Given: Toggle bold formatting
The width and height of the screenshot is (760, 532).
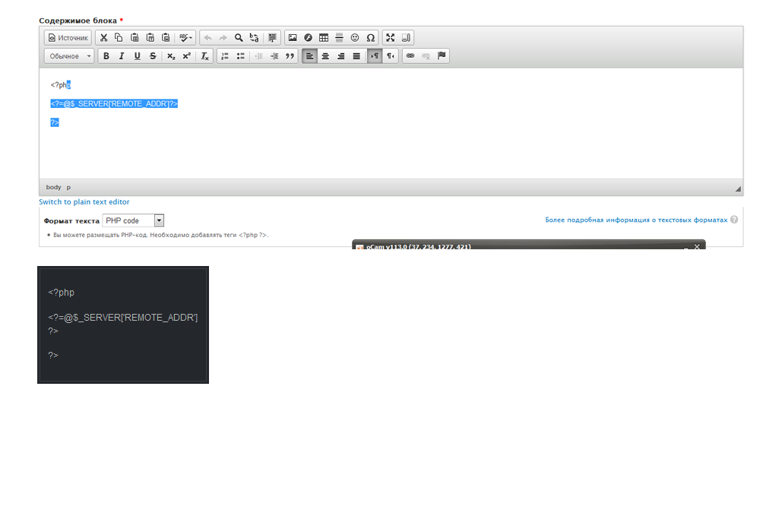Looking at the screenshot, I should tap(106, 56).
